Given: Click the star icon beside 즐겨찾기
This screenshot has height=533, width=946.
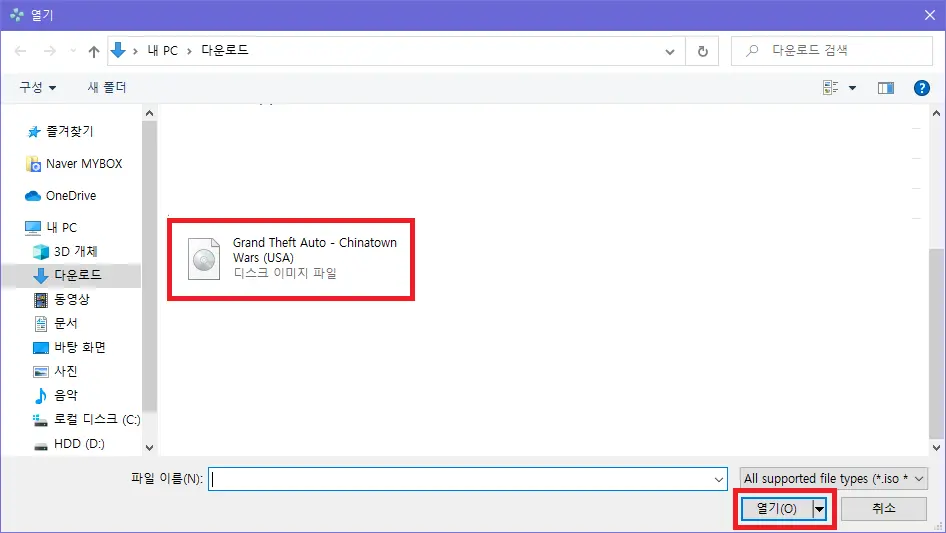Looking at the screenshot, I should (x=34, y=132).
